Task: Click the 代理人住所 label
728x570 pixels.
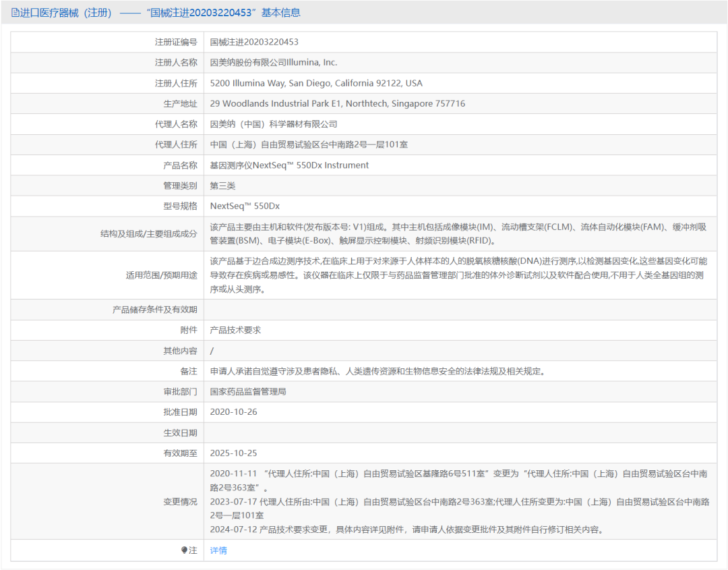Action: tap(176, 144)
